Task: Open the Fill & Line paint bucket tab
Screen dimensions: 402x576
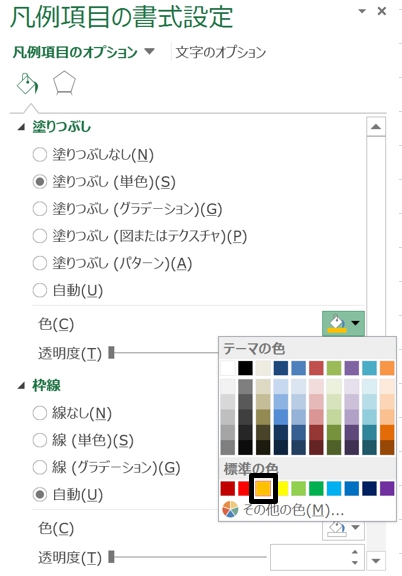Action: [x=28, y=84]
